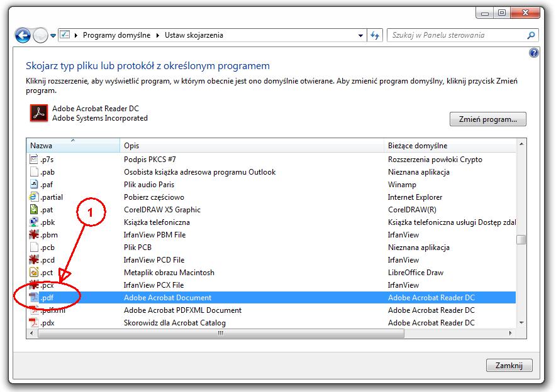Open the address bar history dropdown

[360, 35]
